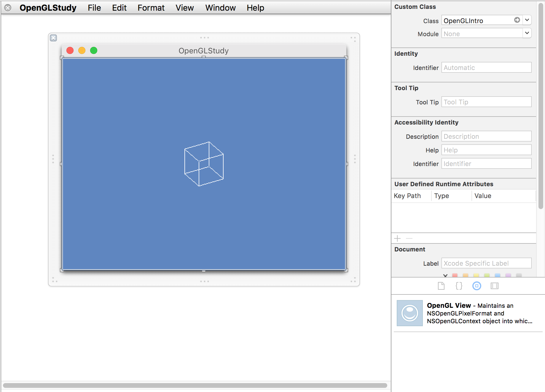The image size is (545, 392).
Task: Open the OpenGLStudy application menu
Action: pyautogui.click(x=48, y=8)
